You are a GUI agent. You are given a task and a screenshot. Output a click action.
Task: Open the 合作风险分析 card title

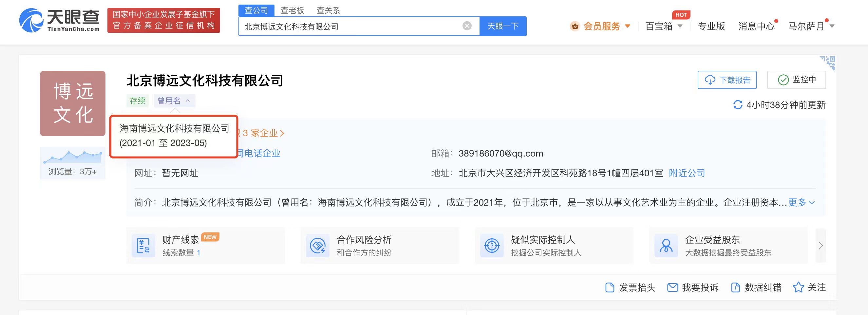364,240
